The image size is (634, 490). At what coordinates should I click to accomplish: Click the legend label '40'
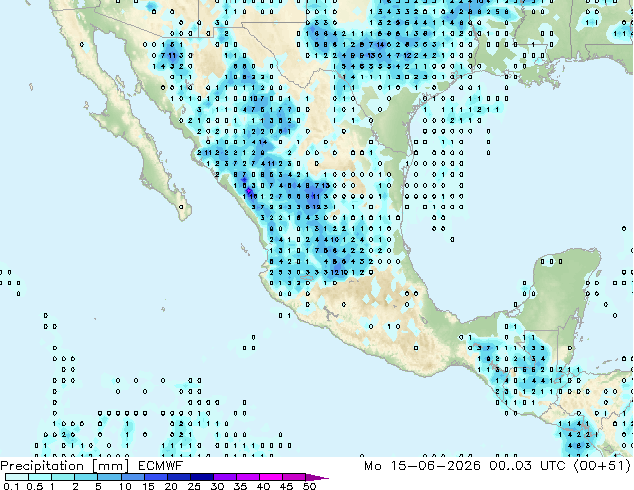pyautogui.click(x=263, y=486)
